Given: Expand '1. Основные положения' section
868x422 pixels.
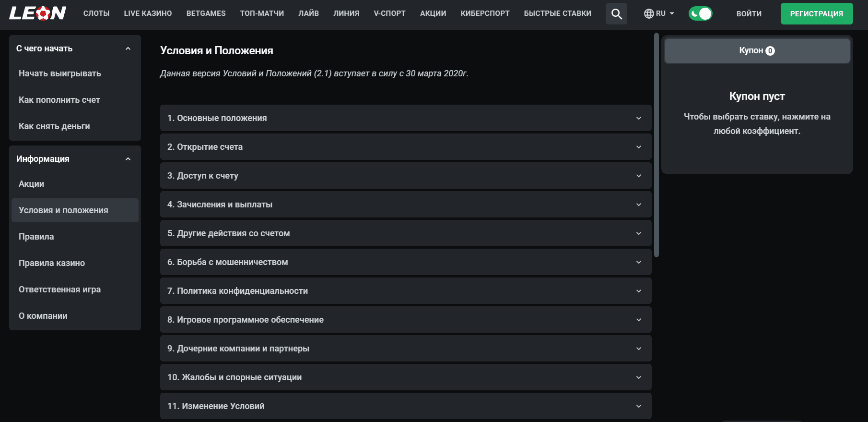Looking at the screenshot, I should point(406,118).
